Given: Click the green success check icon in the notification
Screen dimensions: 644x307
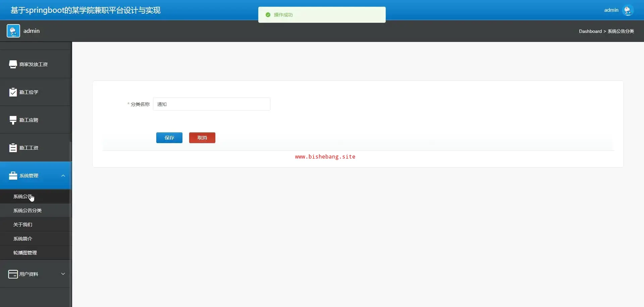Looking at the screenshot, I should 268,15.
